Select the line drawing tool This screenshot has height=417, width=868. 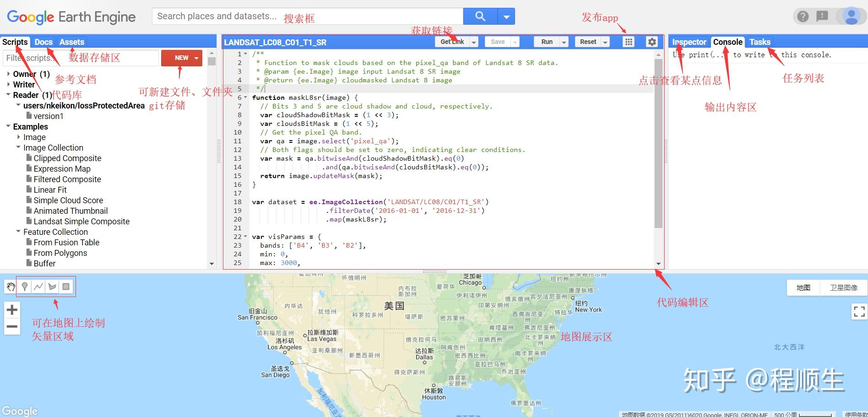coord(38,286)
